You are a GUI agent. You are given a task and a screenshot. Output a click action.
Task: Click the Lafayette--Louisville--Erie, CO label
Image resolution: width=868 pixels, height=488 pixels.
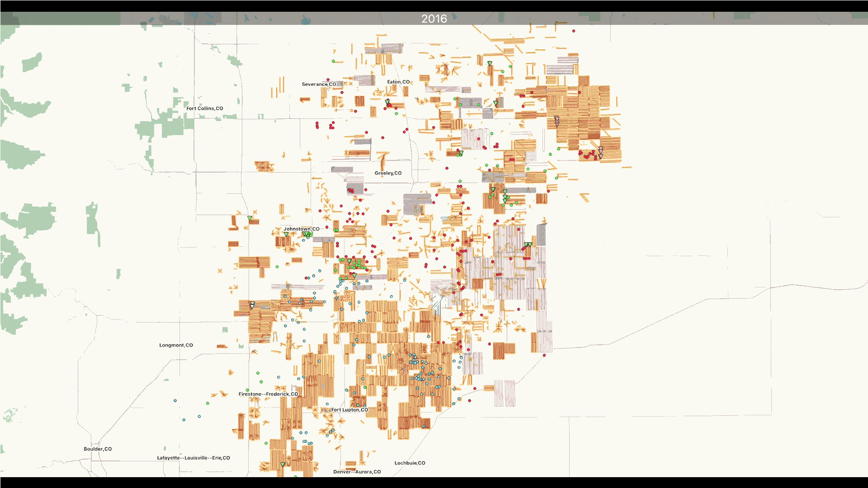click(x=193, y=458)
